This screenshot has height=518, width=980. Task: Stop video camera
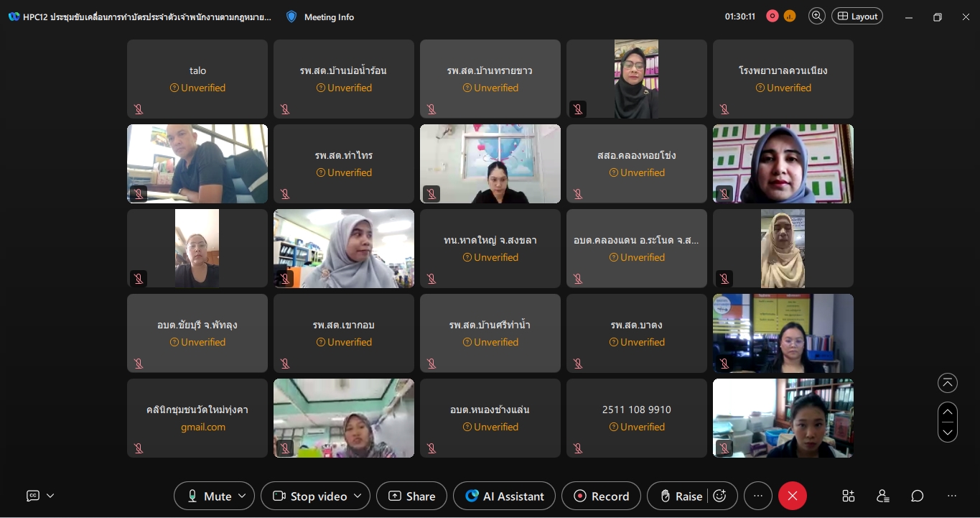pyautogui.click(x=309, y=496)
